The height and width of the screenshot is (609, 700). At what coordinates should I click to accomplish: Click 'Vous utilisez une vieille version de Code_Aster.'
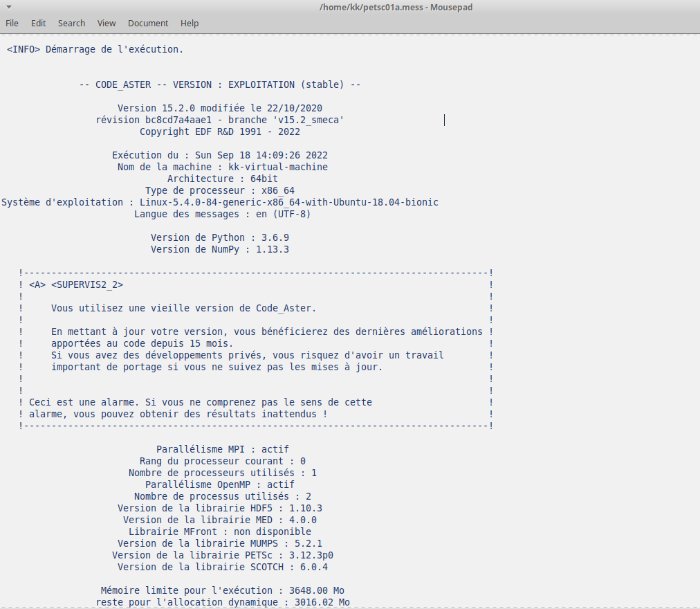(x=183, y=308)
